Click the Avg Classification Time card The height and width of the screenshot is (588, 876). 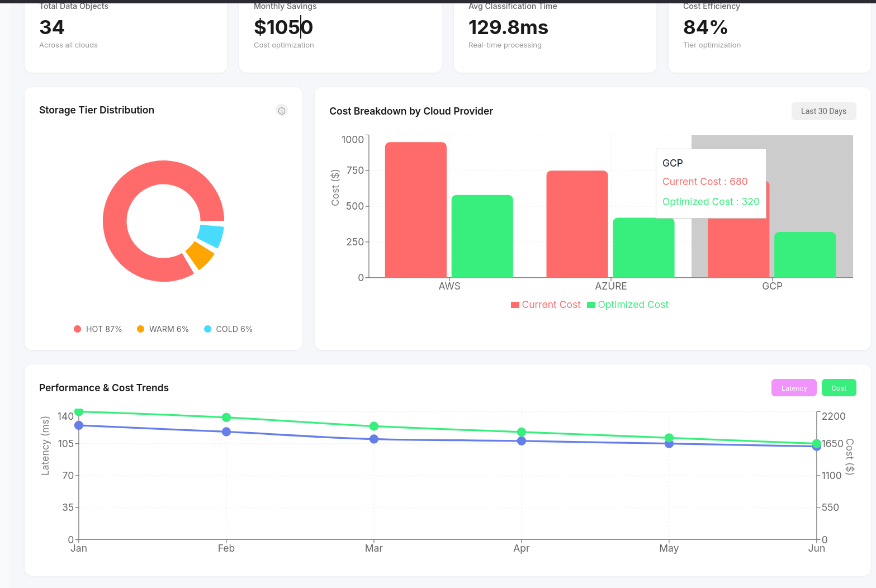coord(554,34)
